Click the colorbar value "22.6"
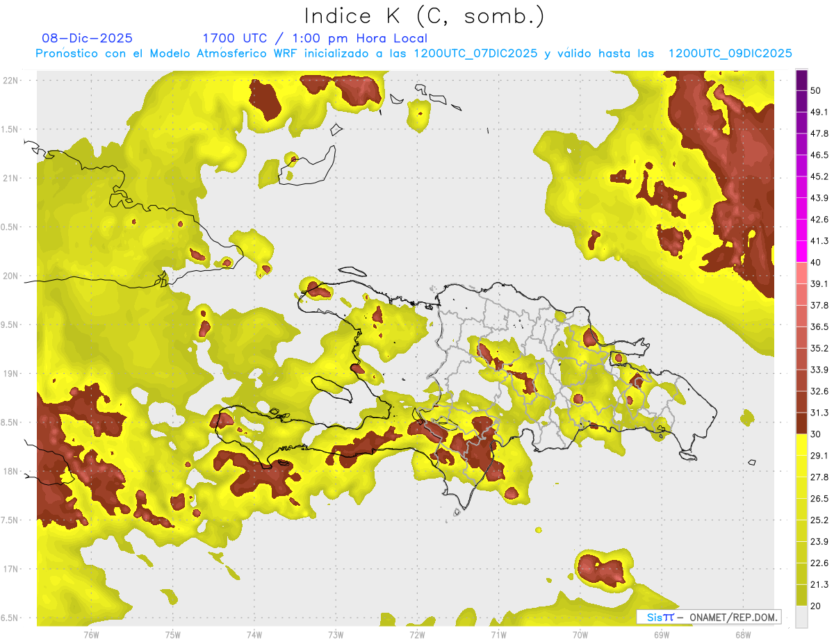The width and height of the screenshot is (834, 644). (819, 563)
